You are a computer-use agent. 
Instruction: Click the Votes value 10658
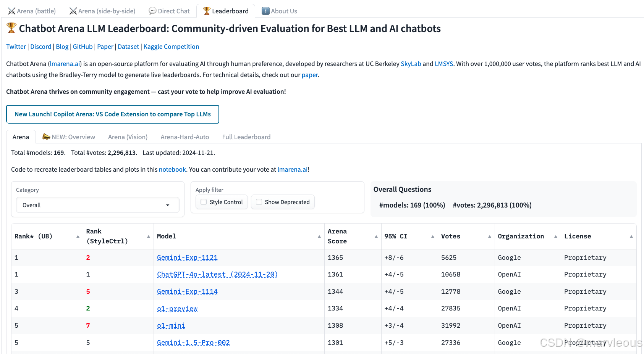pos(451,274)
